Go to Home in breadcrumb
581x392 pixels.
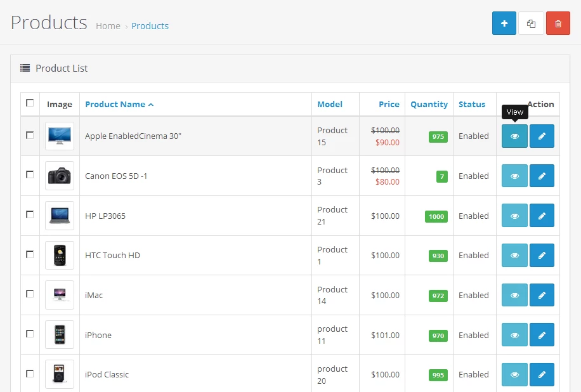coord(108,26)
